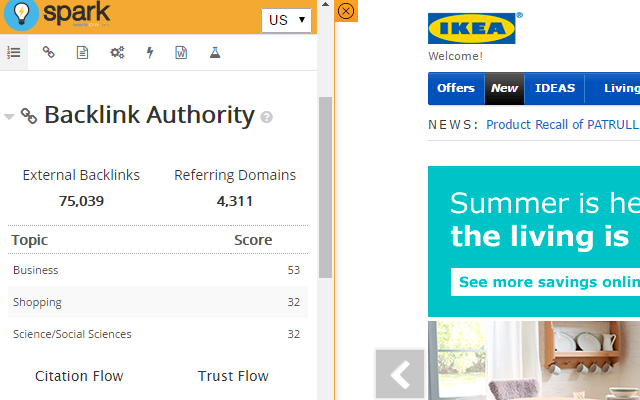The width and height of the screenshot is (640, 400).
Task: Open the gears settings icon in toolbar
Action: pyautogui.click(x=117, y=52)
